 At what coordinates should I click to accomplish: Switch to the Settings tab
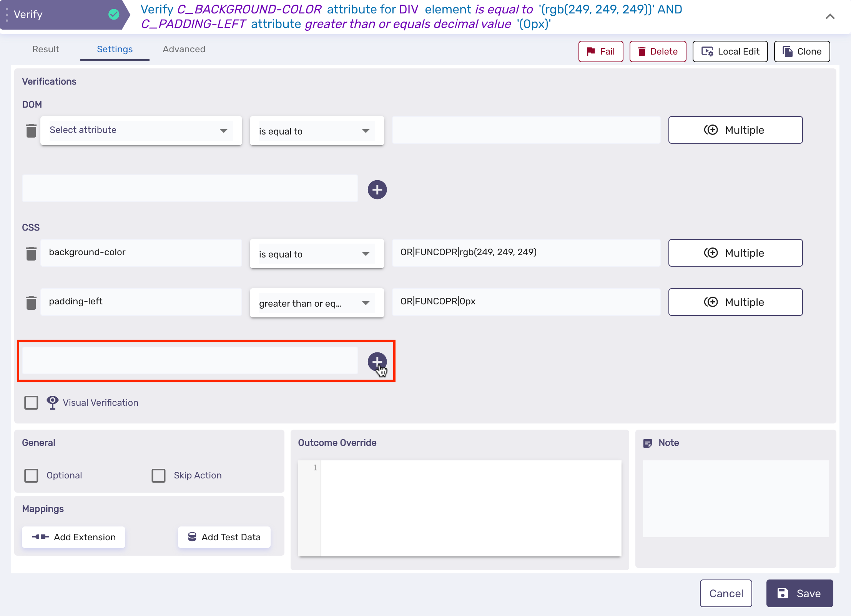point(115,49)
